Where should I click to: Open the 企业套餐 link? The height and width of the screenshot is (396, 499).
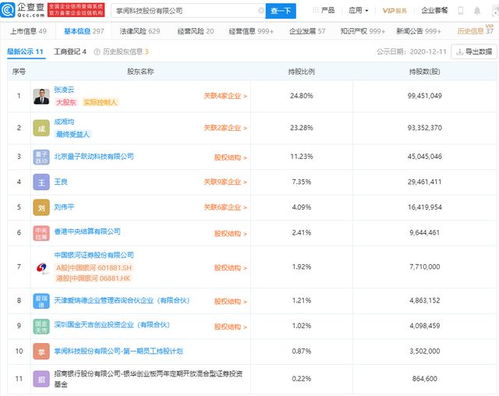434,10
